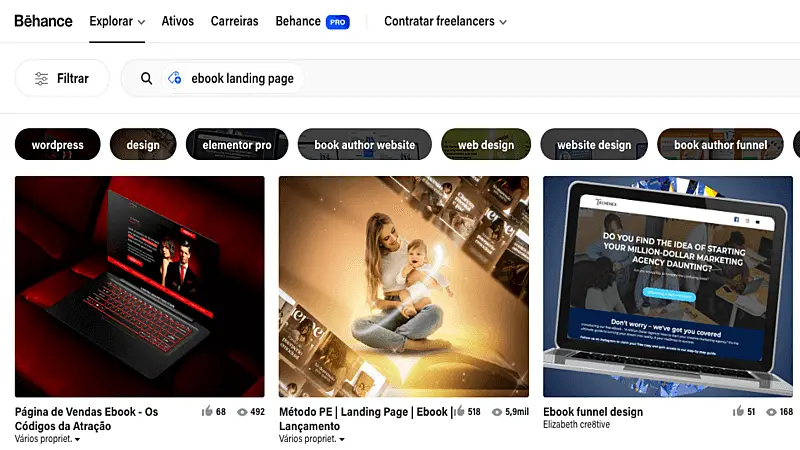This screenshot has height=450, width=800.
Task: Click the eye icon showing 5,9mil views
Action: [497, 412]
